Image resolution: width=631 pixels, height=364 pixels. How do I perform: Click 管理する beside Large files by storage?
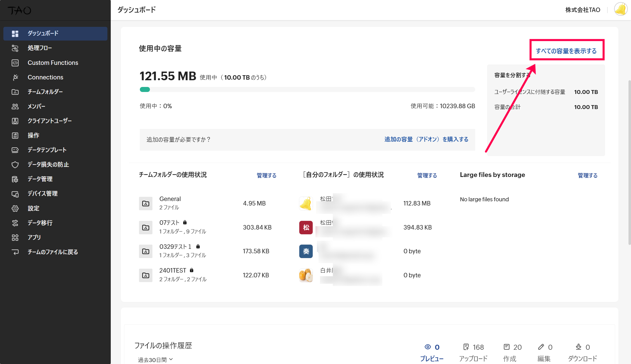pos(587,175)
